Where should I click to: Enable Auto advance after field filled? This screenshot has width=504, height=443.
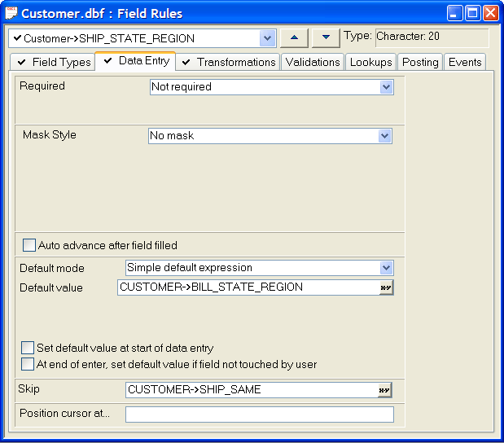29,245
